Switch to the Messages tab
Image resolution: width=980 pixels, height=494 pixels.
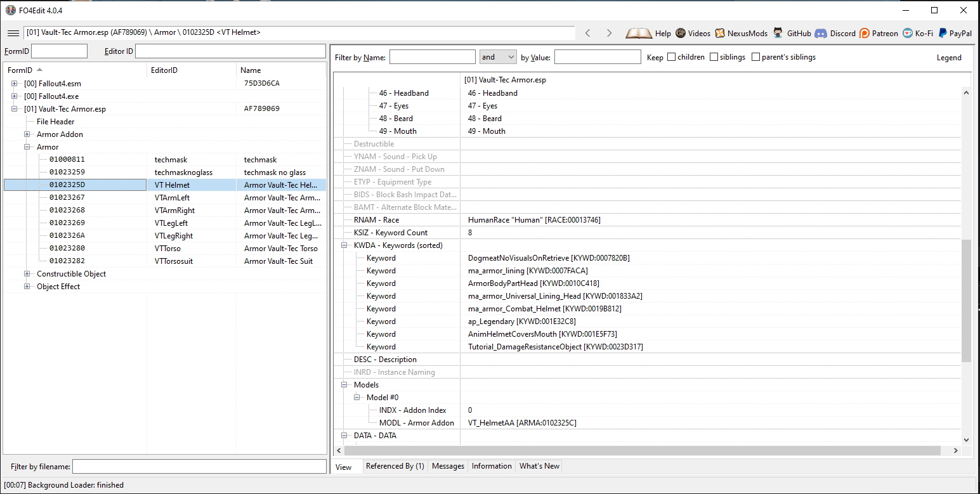pyautogui.click(x=448, y=466)
